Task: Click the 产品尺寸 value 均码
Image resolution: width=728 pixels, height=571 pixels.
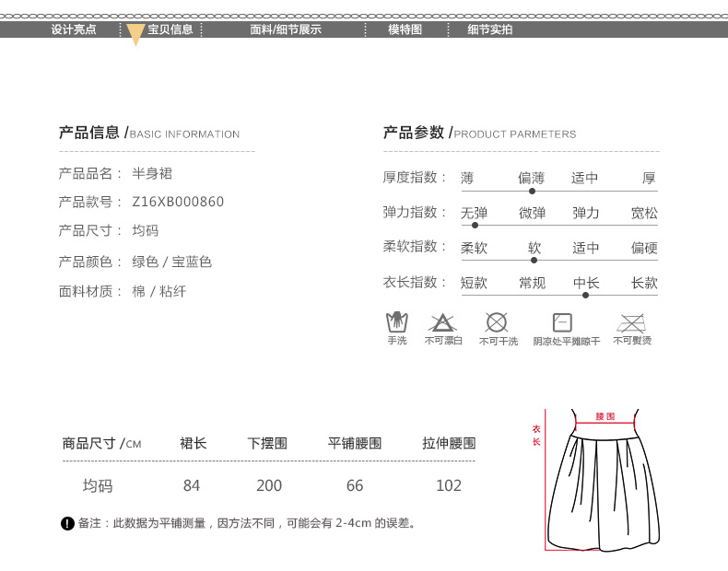Action: (146, 230)
